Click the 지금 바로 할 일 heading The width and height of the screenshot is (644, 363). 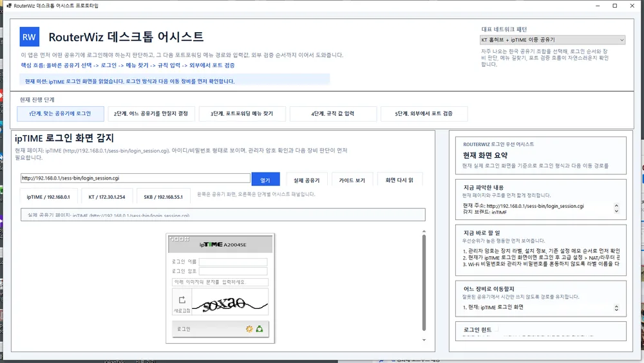pyautogui.click(x=482, y=233)
